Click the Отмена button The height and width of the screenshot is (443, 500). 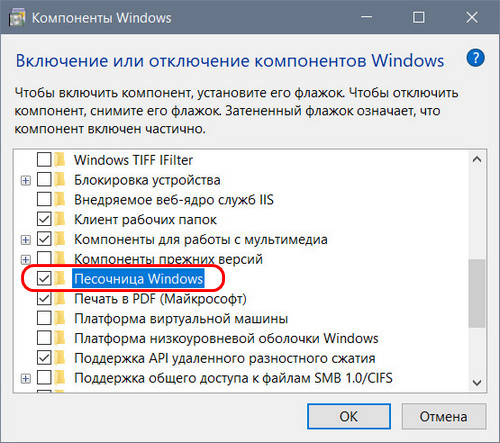tap(444, 416)
